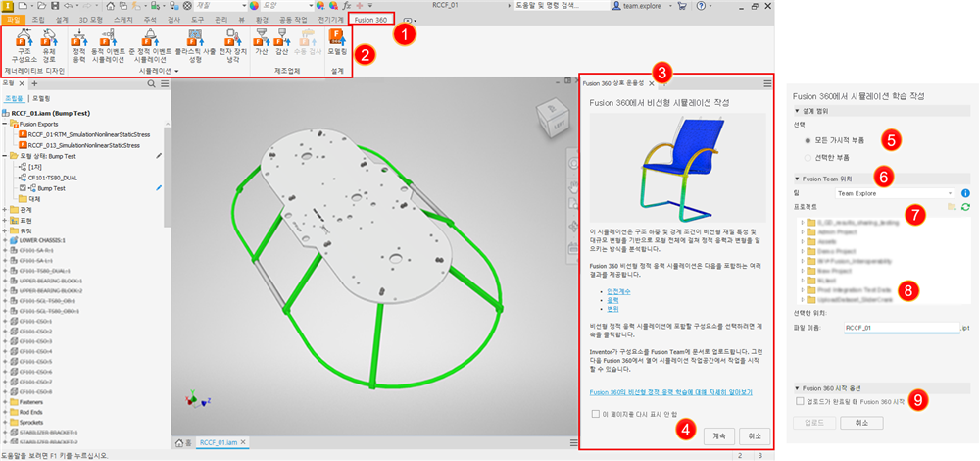Open the 모델링 design tool
Screen dimensions: 980x461
click(337, 44)
